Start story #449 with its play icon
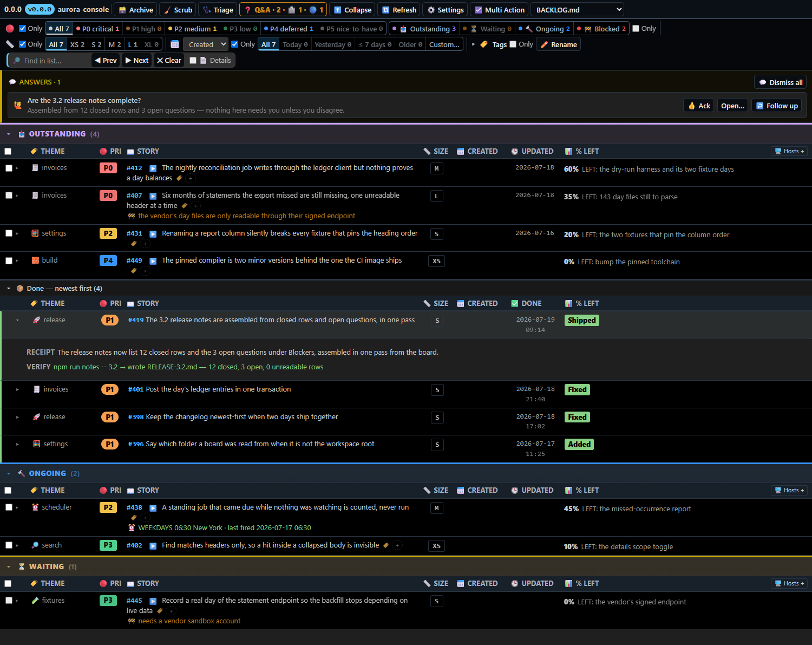This screenshot has height=645, width=812. 153,261
